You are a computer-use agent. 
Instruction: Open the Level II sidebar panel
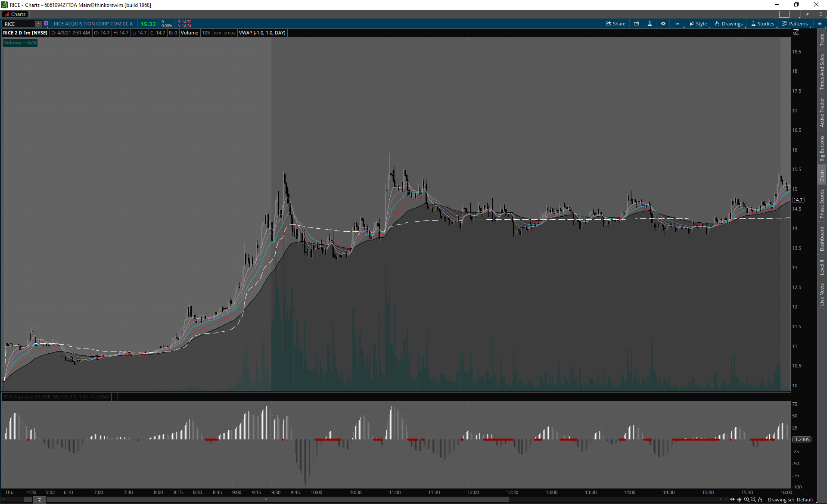(x=822, y=267)
